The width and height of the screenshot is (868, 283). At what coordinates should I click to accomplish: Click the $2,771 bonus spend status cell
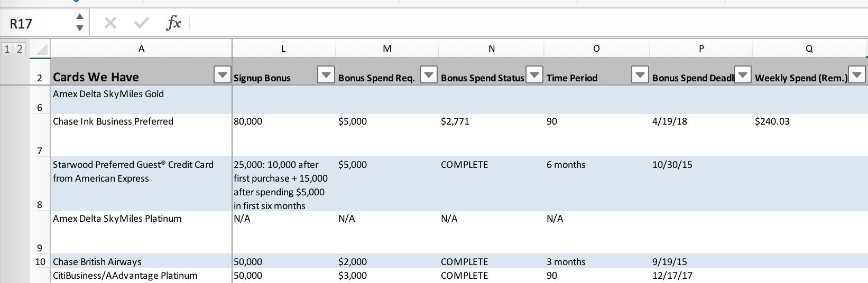tap(491, 135)
